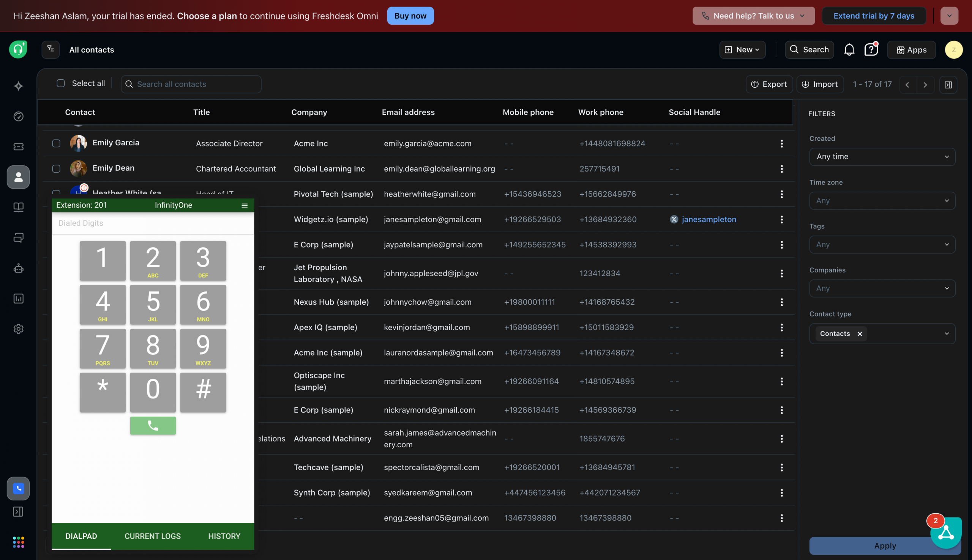The image size is (972, 560).
Task: Tap the dialpad star key
Action: [x=103, y=392]
